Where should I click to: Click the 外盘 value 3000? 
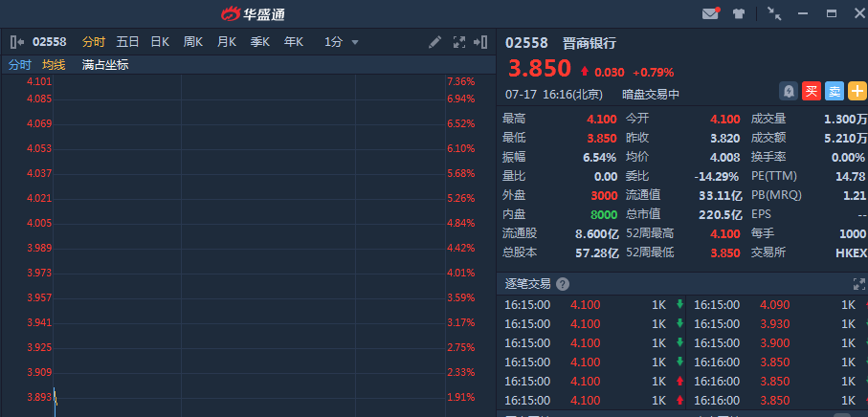[x=604, y=196]
